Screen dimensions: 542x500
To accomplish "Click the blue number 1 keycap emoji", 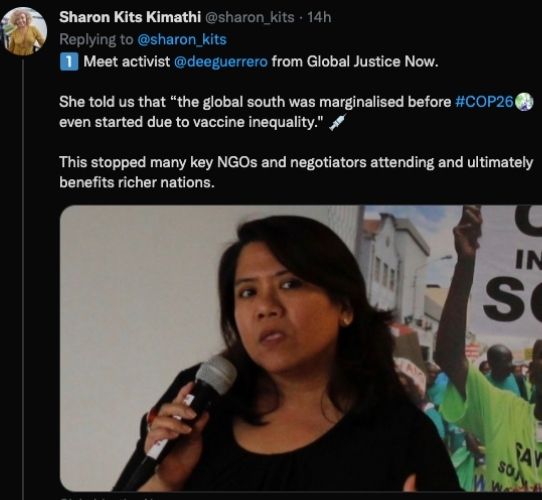I will pyautogui.click(x=69, y=62).
